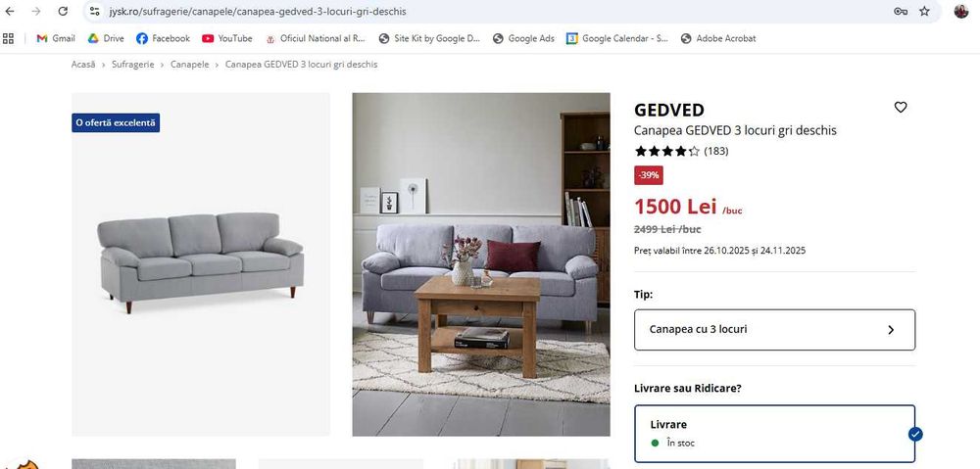Go to Sufragerie breadcrumb
The width and height of the screenshot is (980, 469).
pyautogui.click(x=132, y=65)
